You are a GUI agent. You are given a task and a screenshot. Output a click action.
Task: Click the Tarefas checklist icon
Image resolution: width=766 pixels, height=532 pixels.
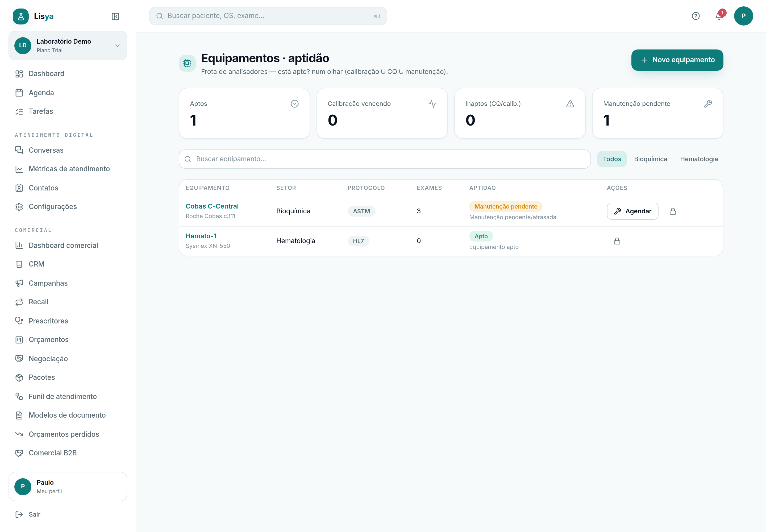coord(19,111)
